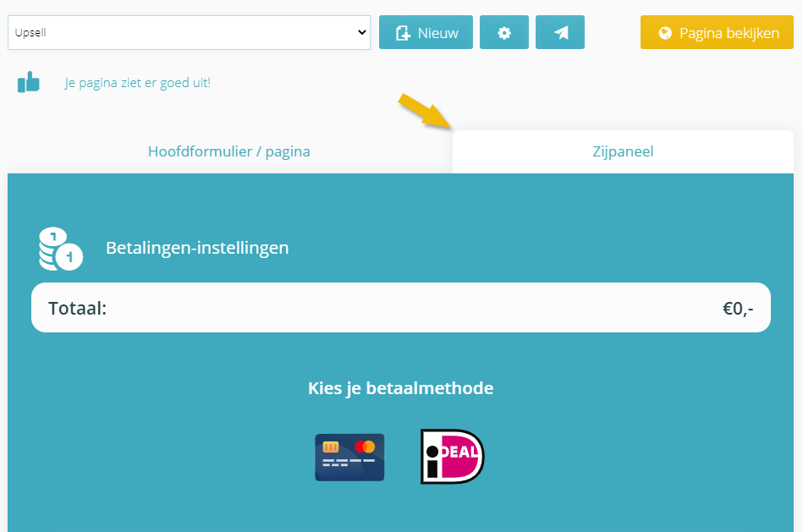Click the Pagina bekijken button
The width and height of the screenshot is (803, 532).
click(717, 33)
